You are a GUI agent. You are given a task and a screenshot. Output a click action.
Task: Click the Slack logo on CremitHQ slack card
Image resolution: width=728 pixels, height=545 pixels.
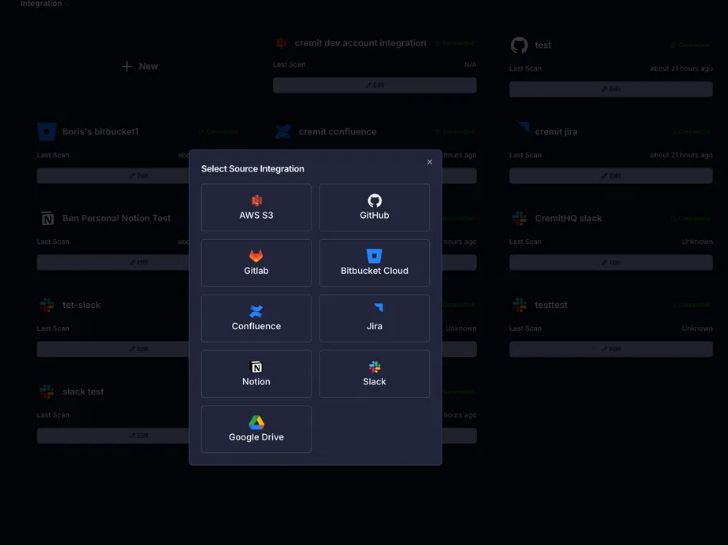coord(519,218)
